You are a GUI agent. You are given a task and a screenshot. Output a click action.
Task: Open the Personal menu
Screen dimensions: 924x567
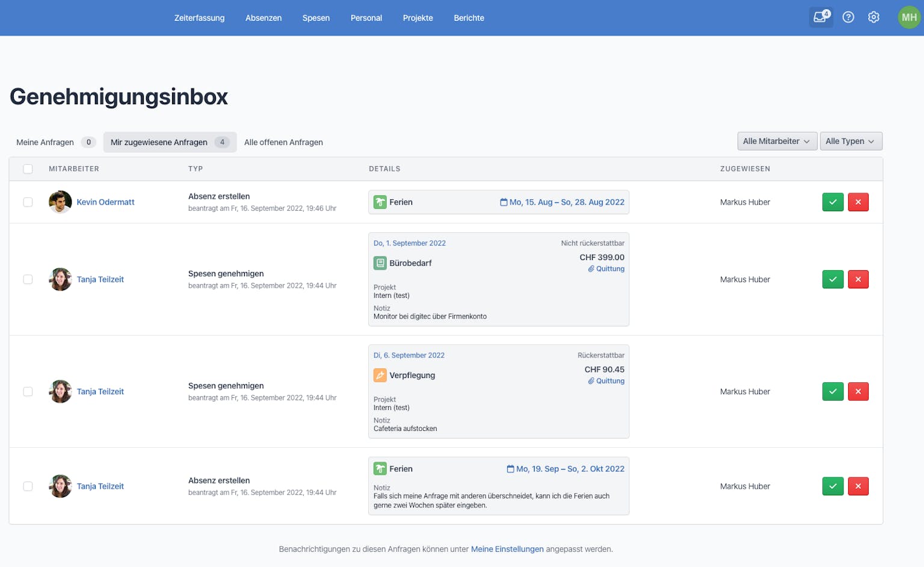(366, 18)
